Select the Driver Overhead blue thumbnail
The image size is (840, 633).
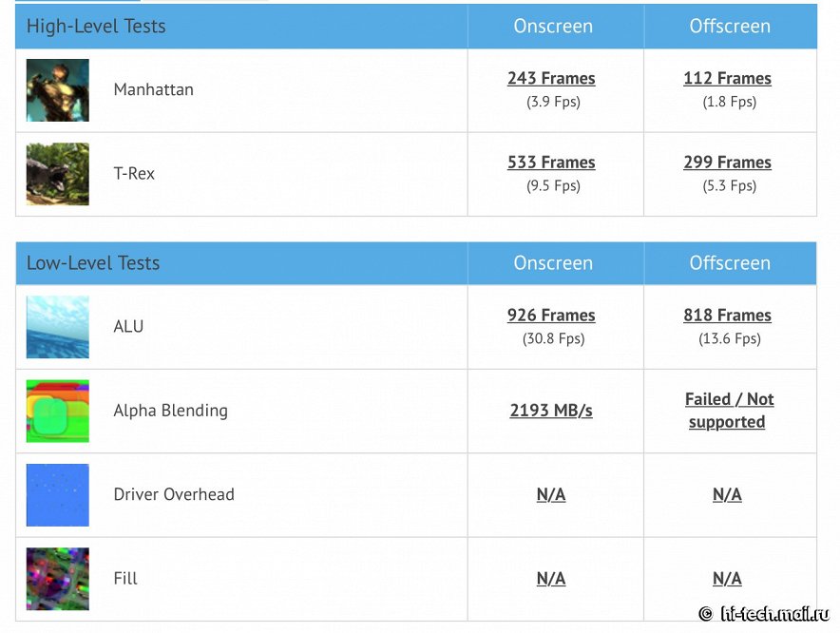click(58, 495)
